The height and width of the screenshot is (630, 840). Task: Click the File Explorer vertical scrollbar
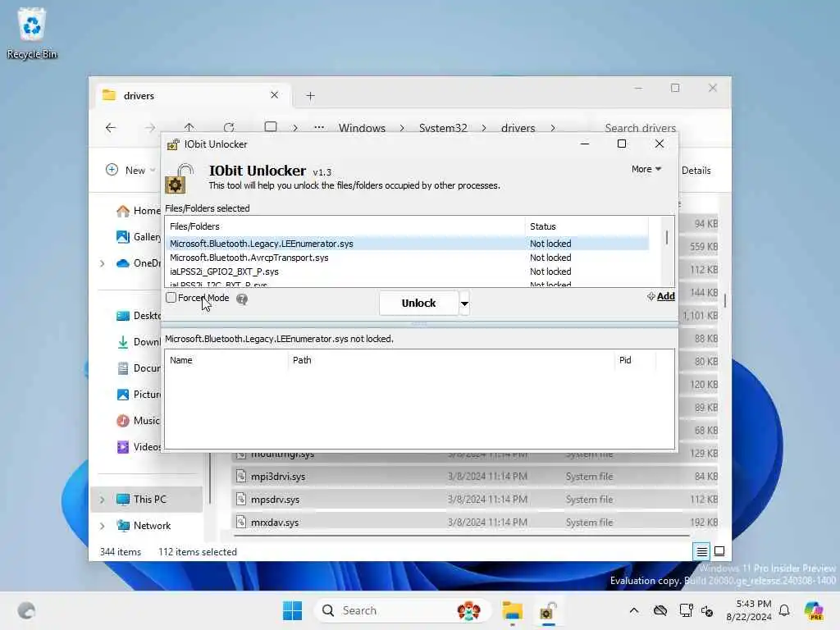point(725,301)
